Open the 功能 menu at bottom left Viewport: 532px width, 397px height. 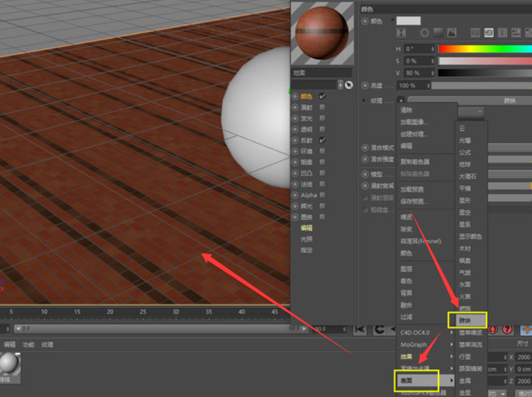click(x=27, y=344)
